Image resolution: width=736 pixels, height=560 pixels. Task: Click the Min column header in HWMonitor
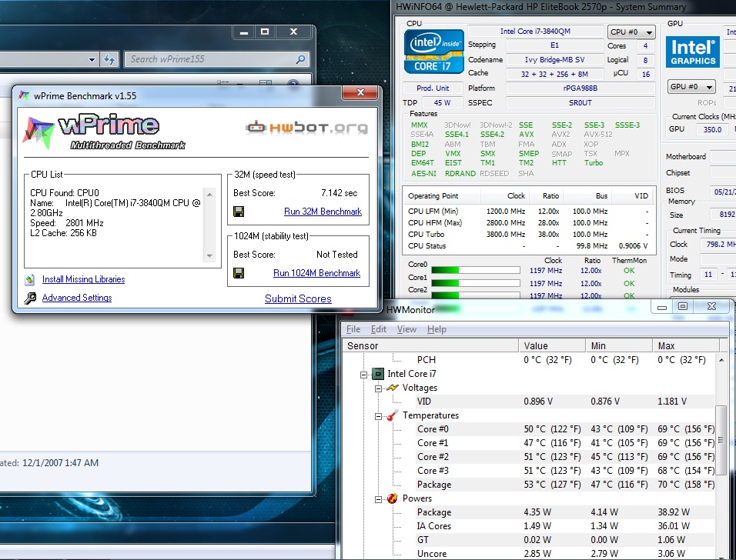(619, 345)
